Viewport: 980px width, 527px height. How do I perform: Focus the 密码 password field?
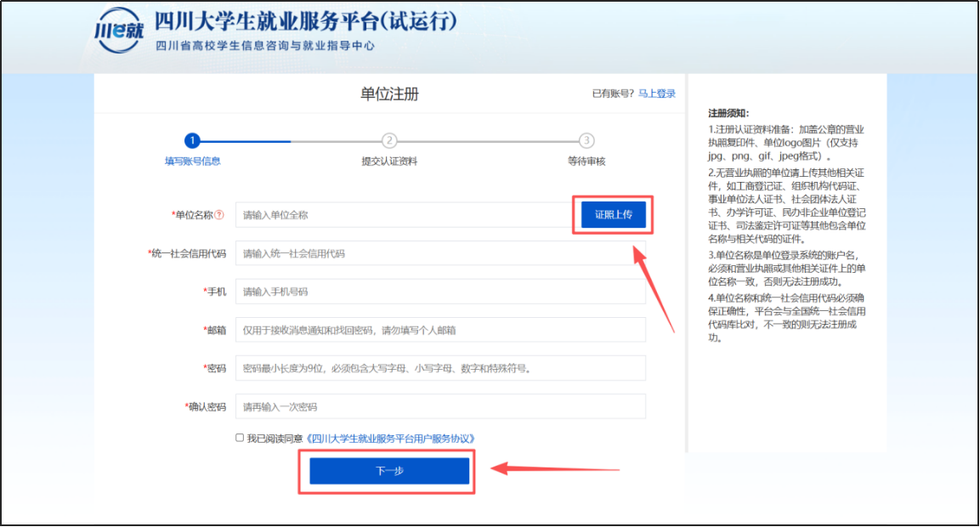click(x=440, y=368)
